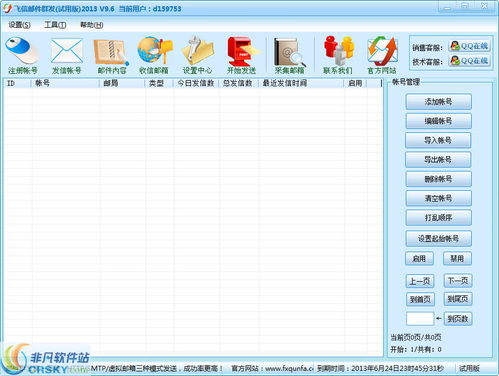Click the 设置起始帐号 button
This screenshot has width=499, height=376.
click(438, 238)
